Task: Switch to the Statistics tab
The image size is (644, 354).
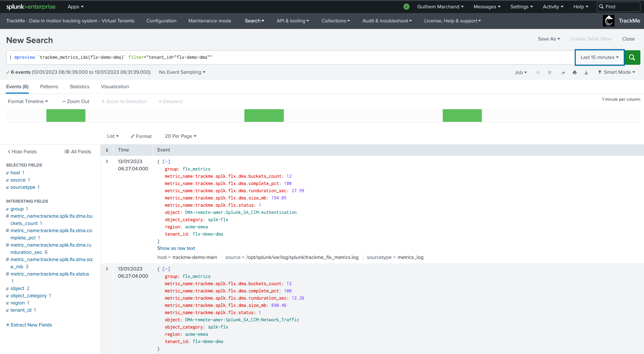Action: coord(79,87)
